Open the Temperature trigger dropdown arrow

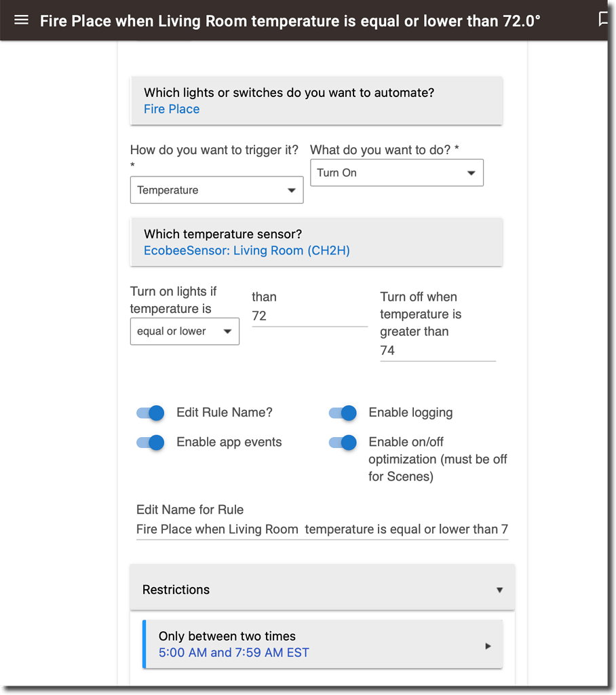[x=292, y=190]
